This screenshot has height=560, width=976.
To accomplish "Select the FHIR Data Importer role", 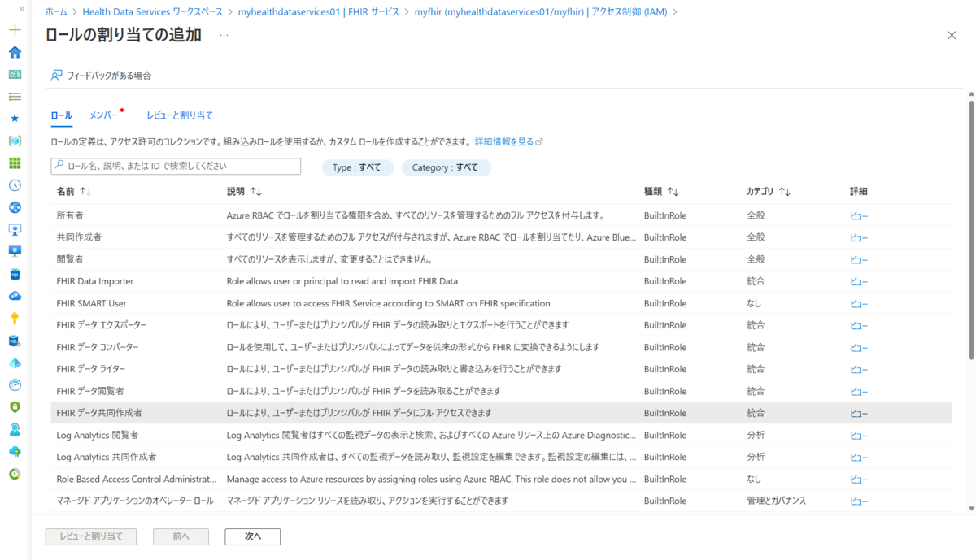I will pyautogui.click(x=501, y=281).
